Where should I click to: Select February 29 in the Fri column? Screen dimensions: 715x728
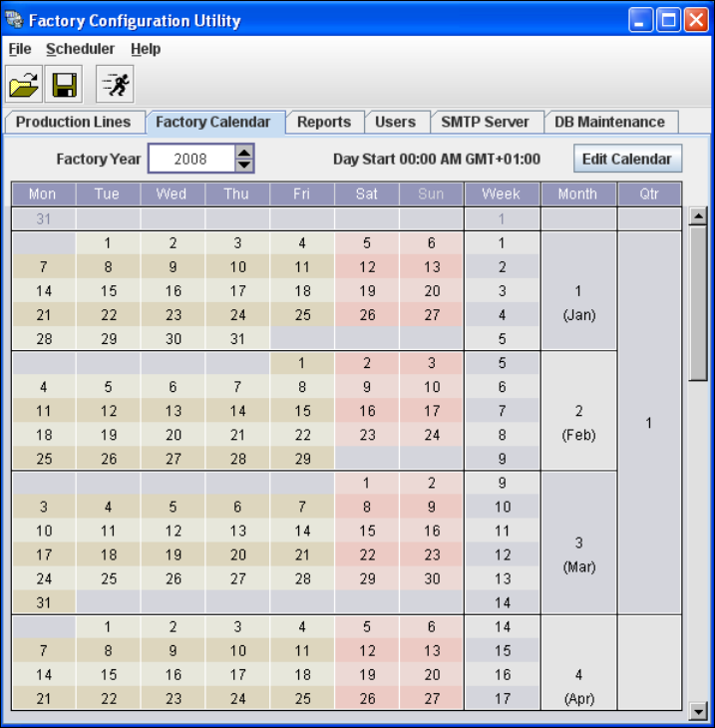[x=302, y=459]
